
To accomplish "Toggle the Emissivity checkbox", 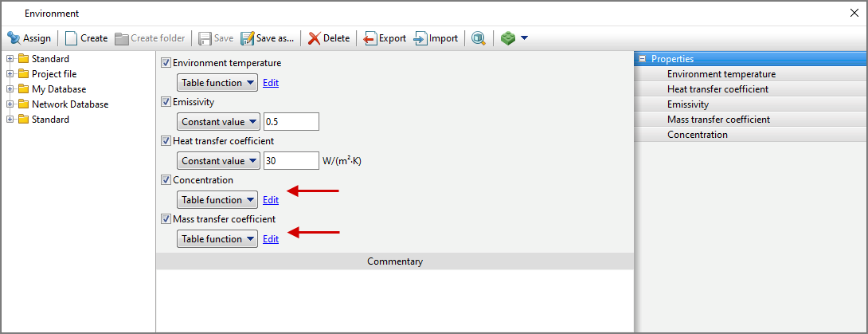I will pyautogui.click(x=166, y=102).
